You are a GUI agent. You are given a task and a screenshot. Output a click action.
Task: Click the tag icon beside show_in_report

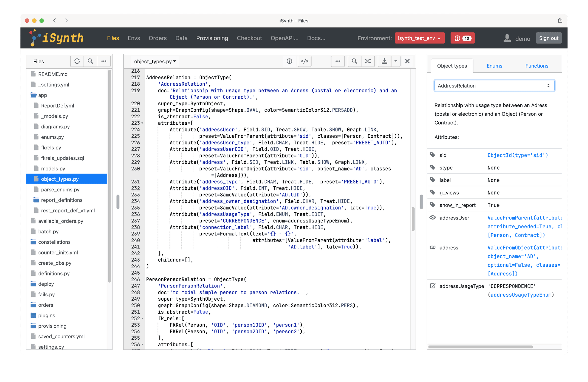(x=433, y=205)
